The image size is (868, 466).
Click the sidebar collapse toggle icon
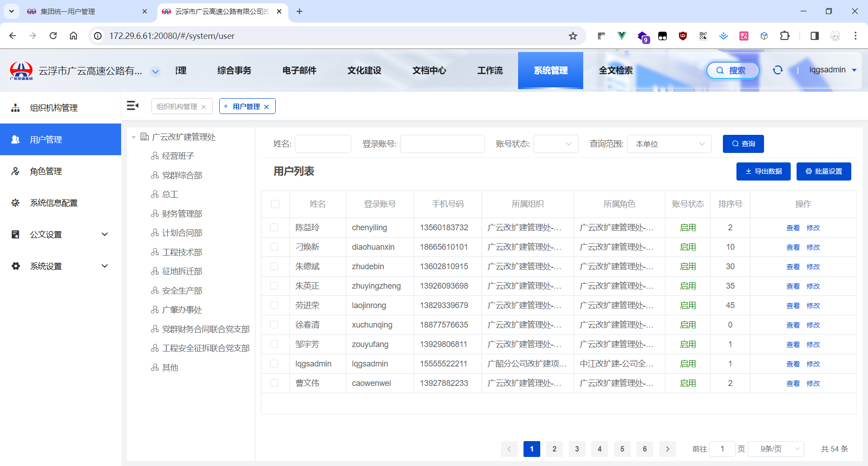(x=132, y=106)
